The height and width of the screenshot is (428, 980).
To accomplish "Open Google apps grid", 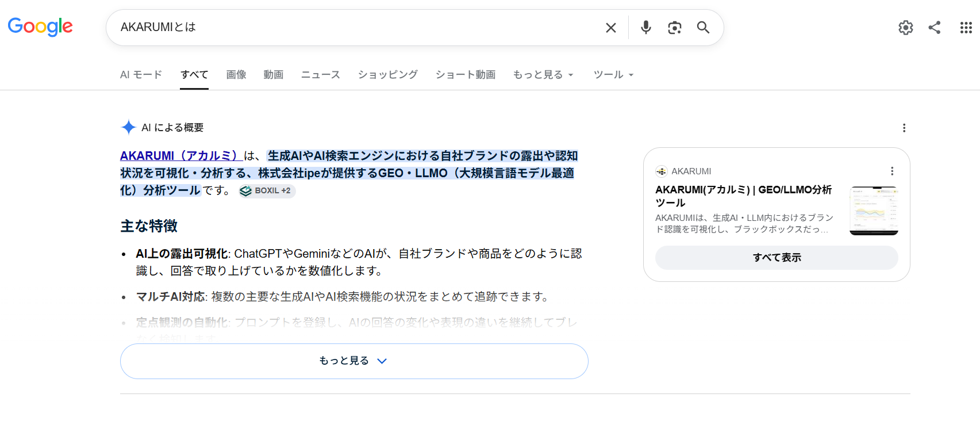I will click(x=966, y=28).
